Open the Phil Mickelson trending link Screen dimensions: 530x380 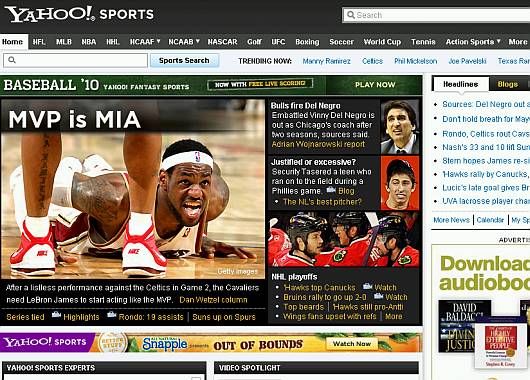click(415, 61)
